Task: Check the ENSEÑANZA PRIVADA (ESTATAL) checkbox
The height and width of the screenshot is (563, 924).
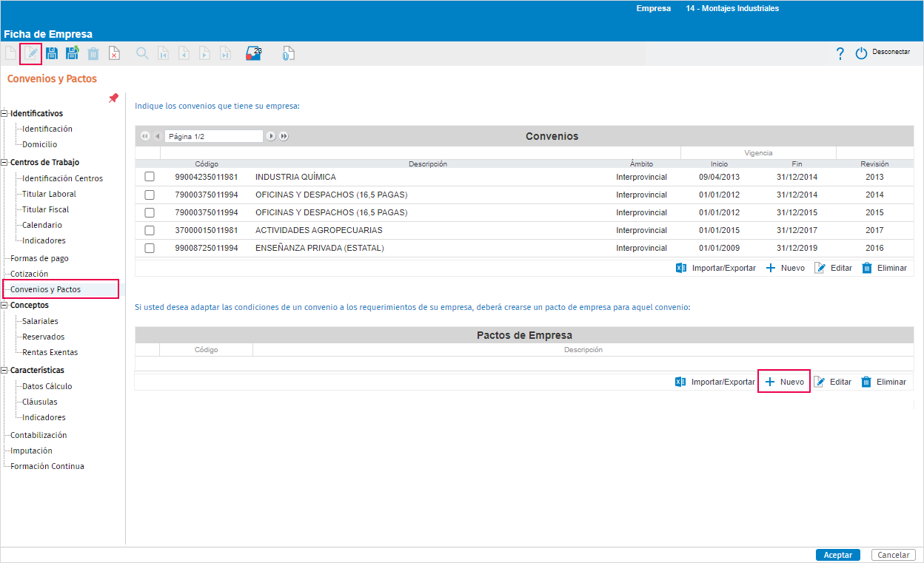Action: [x=150, y=248]
